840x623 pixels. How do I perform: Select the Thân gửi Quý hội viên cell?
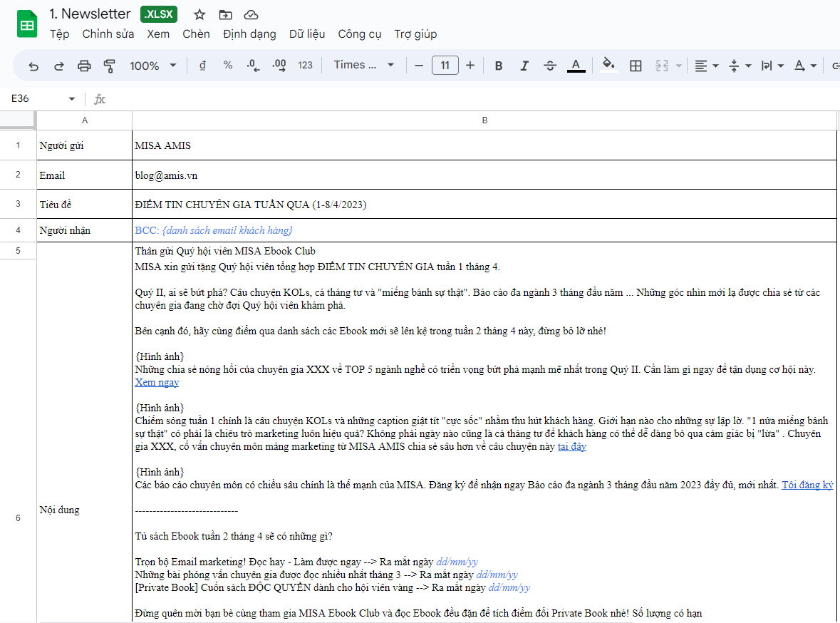point(484,251)
